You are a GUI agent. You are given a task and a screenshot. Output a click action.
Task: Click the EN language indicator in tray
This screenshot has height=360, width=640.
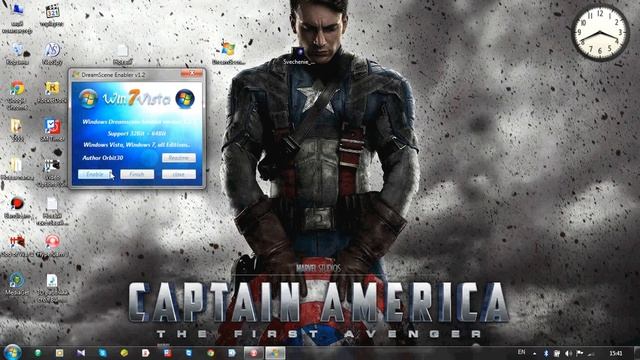521,352
